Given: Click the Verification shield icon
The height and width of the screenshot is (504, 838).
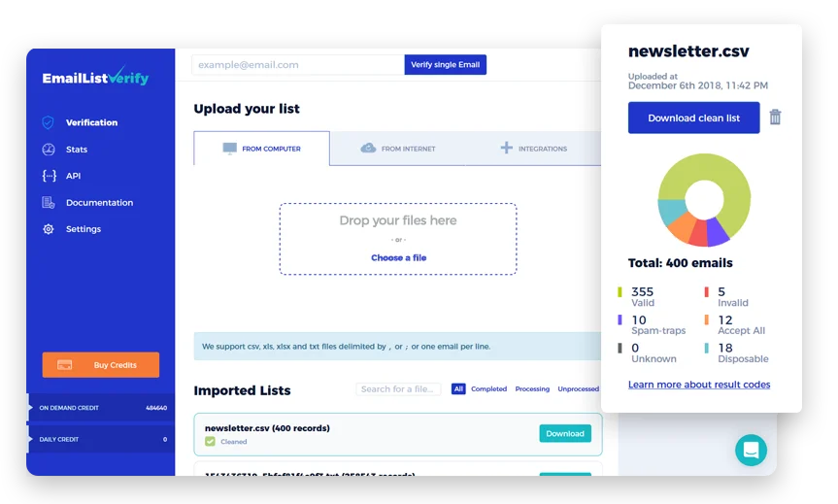Looking at the screenshot, I should coord(49,122).
